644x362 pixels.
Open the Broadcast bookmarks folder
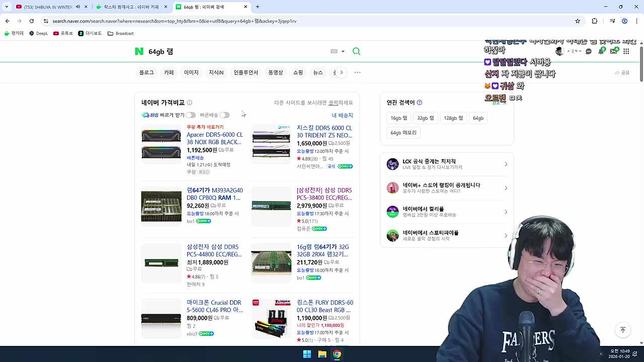pos(121,33)
